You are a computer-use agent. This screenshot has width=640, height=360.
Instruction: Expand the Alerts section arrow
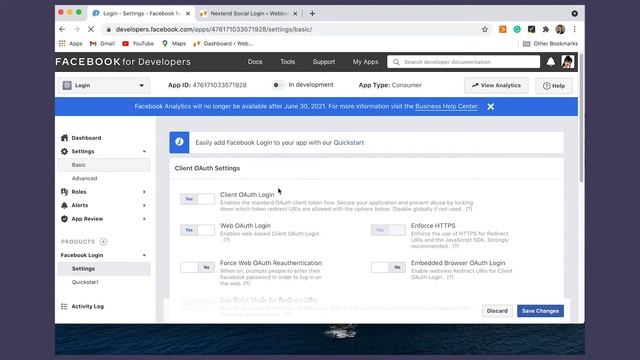(144, 205)
